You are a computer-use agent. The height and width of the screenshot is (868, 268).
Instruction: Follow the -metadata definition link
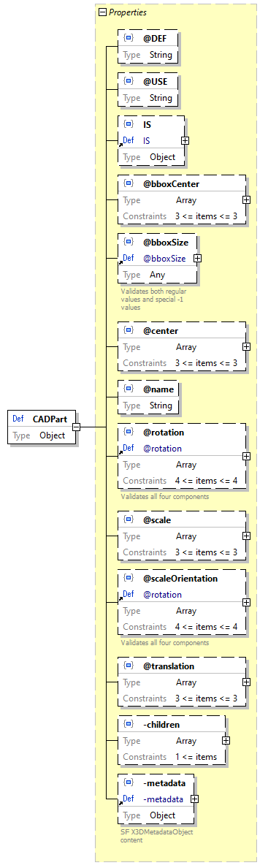coord(163,799)
